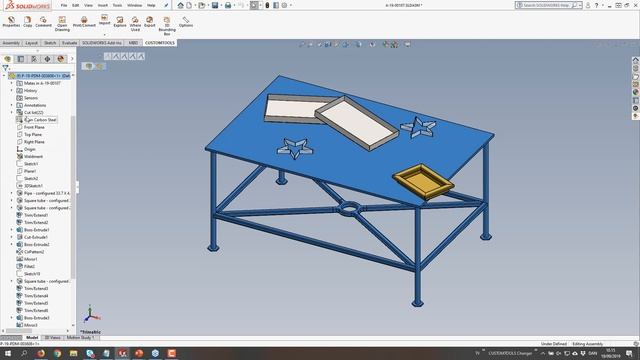Open the Edit menu
Screen dimensions: 640x360
[76, 5]
